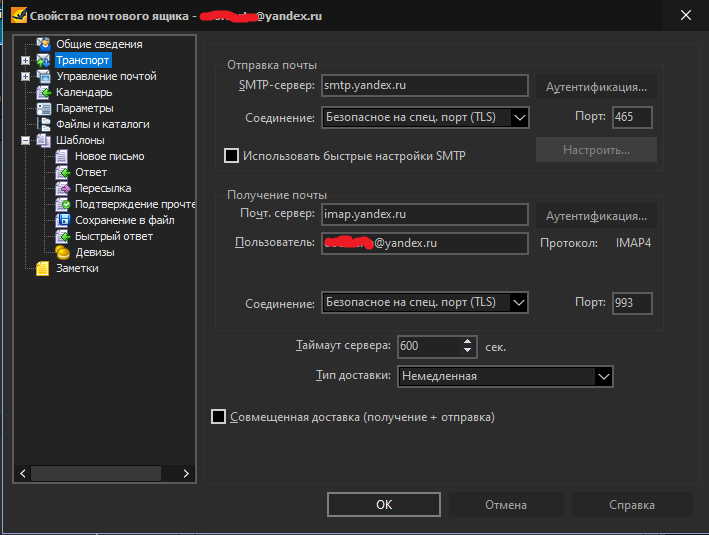
Task: Select Управление почтой in the tree
Action: tap(106, 76)
